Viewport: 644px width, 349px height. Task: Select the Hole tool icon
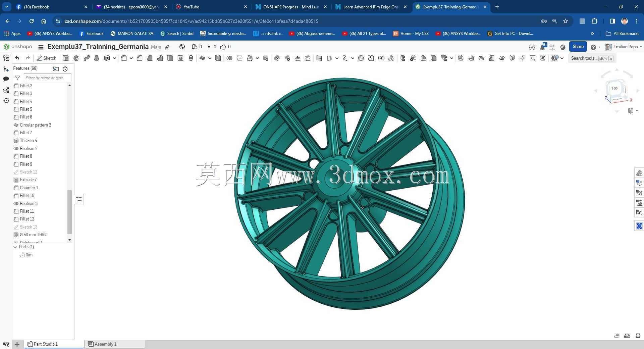point(180,58)
